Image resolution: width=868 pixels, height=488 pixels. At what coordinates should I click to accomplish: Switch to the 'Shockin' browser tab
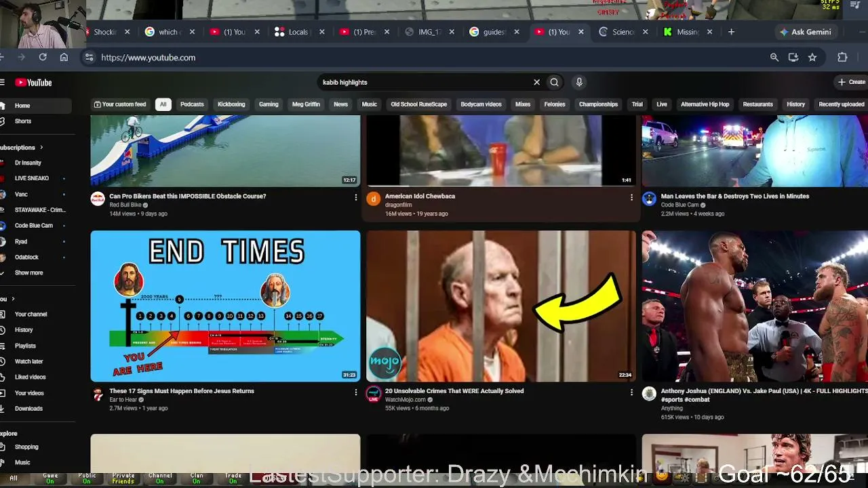coord(105,32)
